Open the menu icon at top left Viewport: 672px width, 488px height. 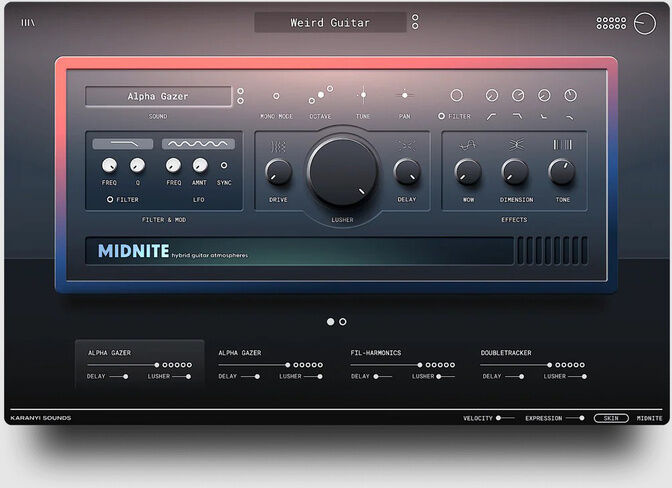point(28,23)
